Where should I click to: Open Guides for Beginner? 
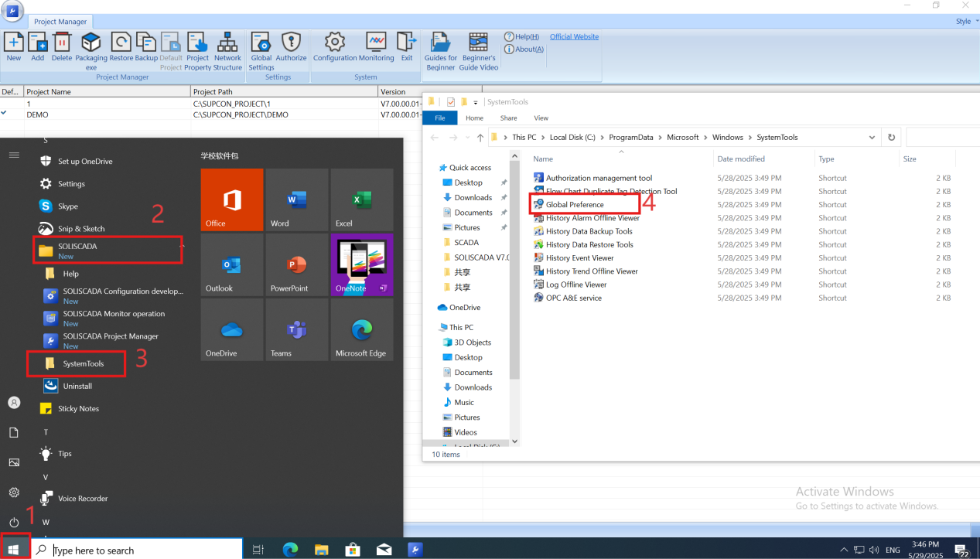pos(441,51)
